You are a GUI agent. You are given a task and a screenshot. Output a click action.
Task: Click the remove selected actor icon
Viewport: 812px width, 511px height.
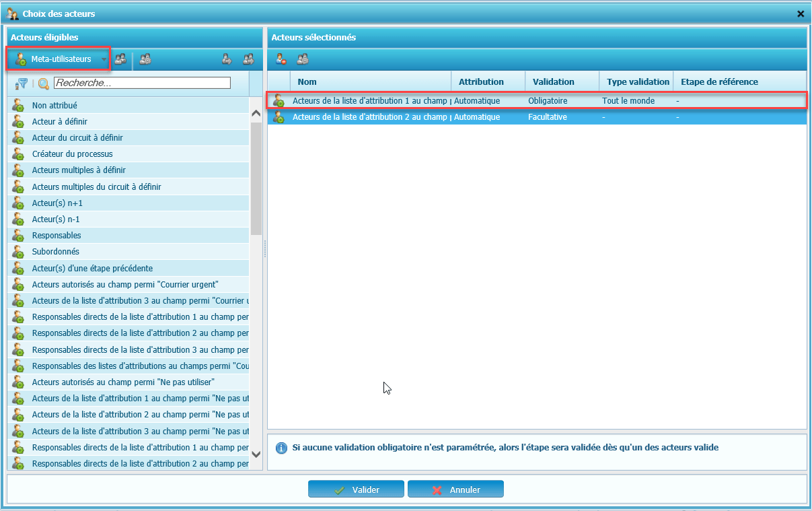click(281, 59)
